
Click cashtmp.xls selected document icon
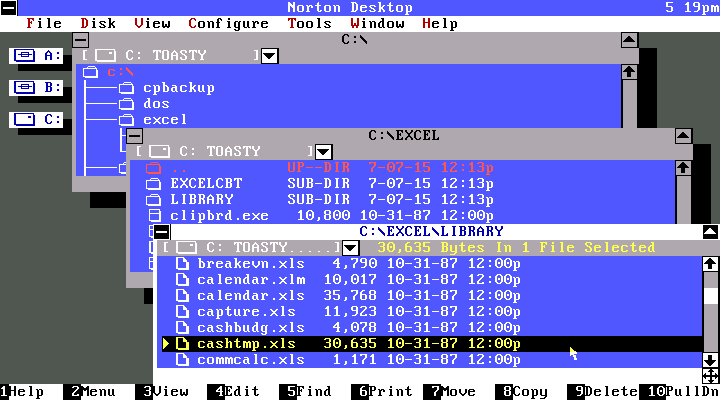(x=182, y=344)
